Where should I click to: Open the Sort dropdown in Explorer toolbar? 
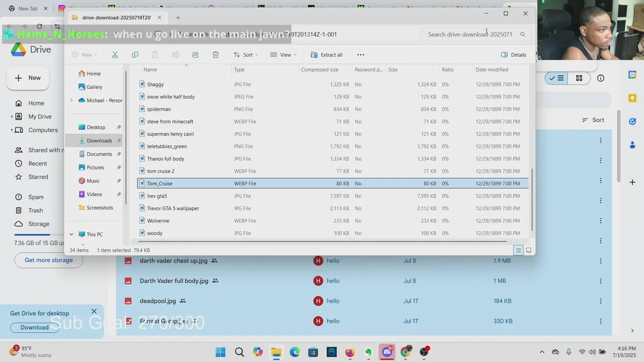point(246,55)
